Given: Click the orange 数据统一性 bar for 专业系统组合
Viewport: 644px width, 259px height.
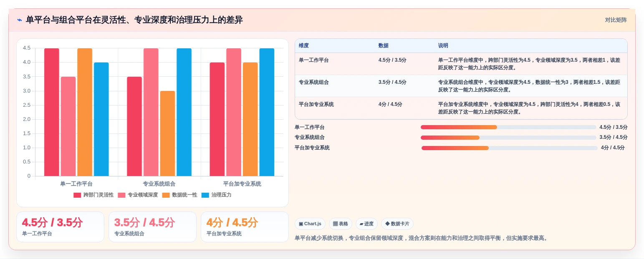Looking at the screenshot, I should click(168, 133).
